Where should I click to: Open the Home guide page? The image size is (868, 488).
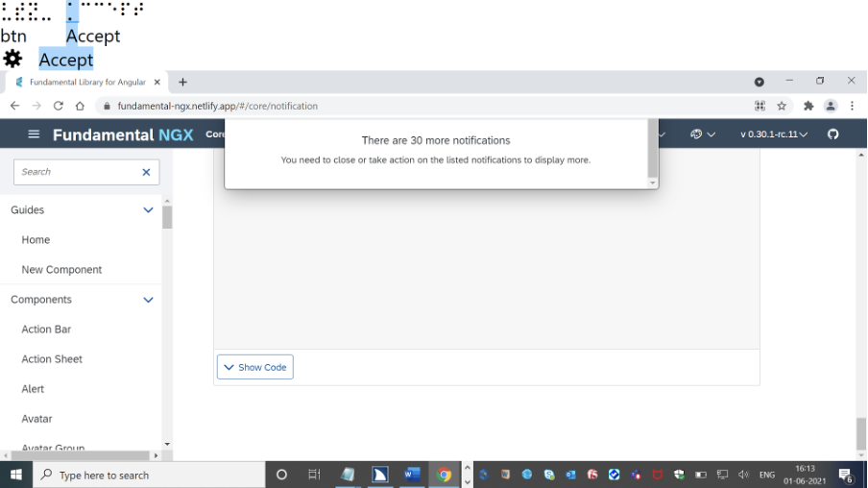tap(36, 240)
